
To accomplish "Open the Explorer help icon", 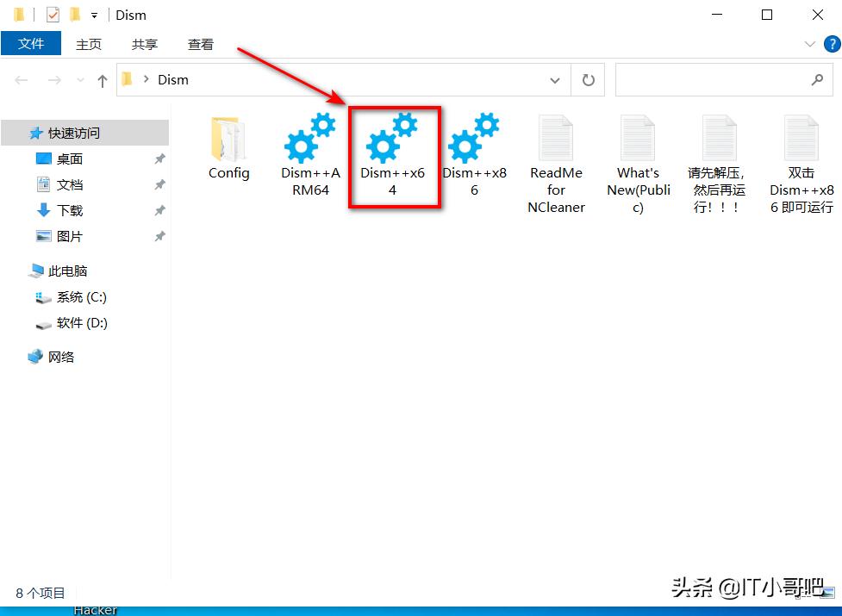I will [832, 44].
